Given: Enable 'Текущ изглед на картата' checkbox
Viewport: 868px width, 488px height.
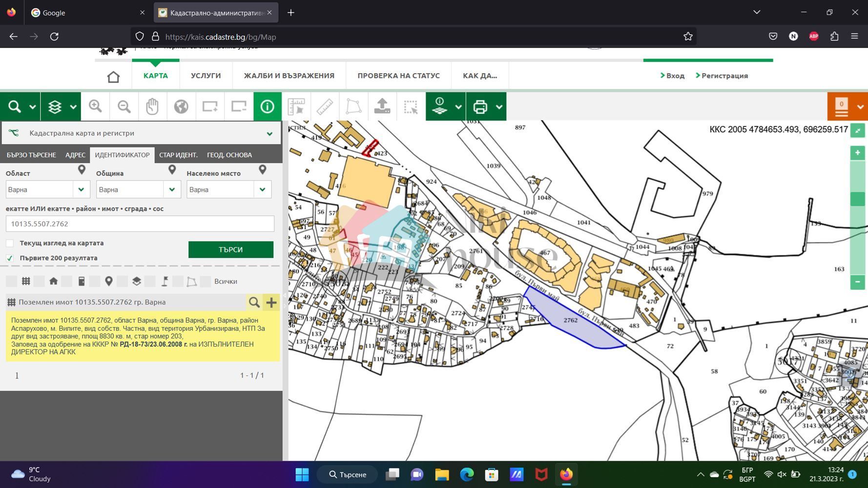Looking at the screenshot, I should pos(10,243).
